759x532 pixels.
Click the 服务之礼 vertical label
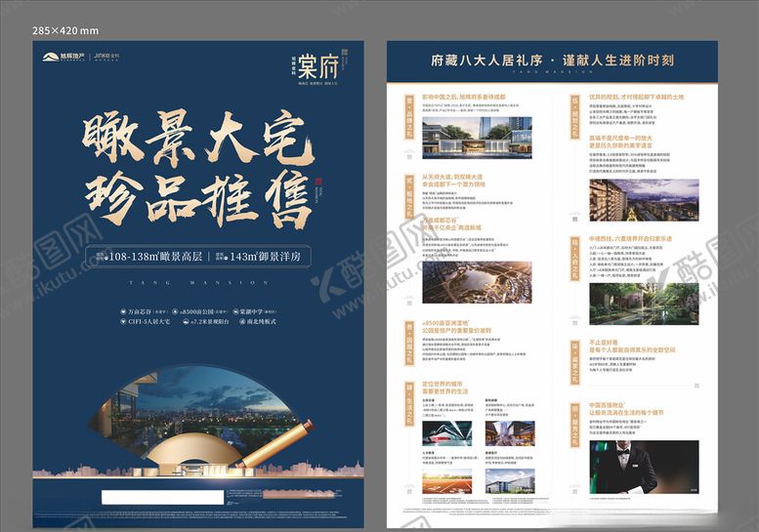point(574,426)
